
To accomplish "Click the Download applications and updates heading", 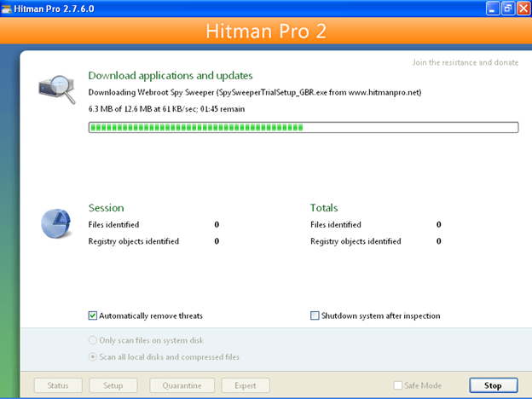I will 171,75.
